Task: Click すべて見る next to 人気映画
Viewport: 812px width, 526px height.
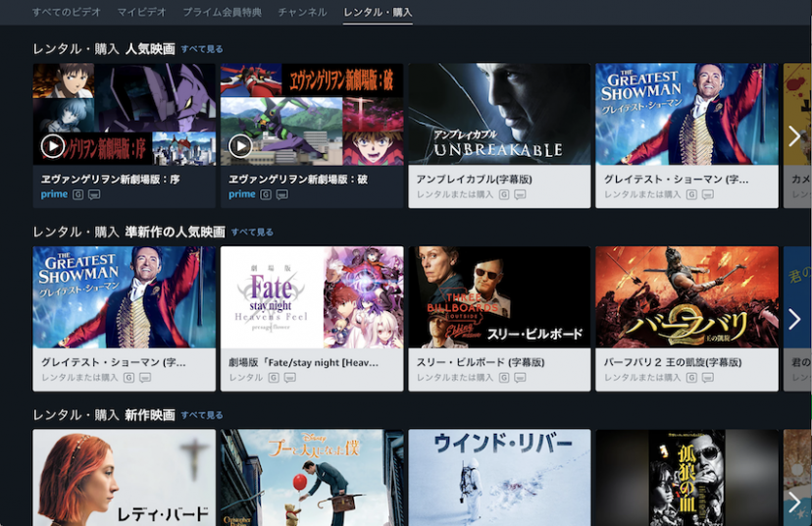Action: [x=202, y=49]
